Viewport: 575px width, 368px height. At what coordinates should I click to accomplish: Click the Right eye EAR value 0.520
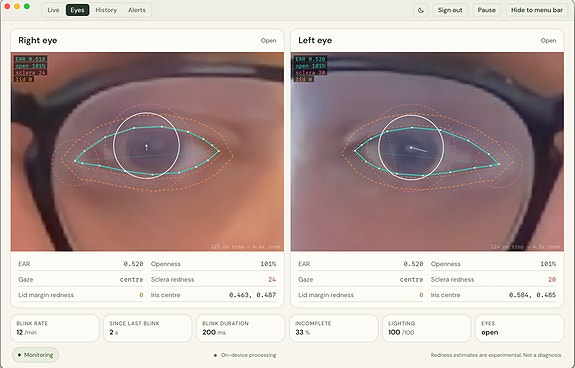click(x=133, y=264)
